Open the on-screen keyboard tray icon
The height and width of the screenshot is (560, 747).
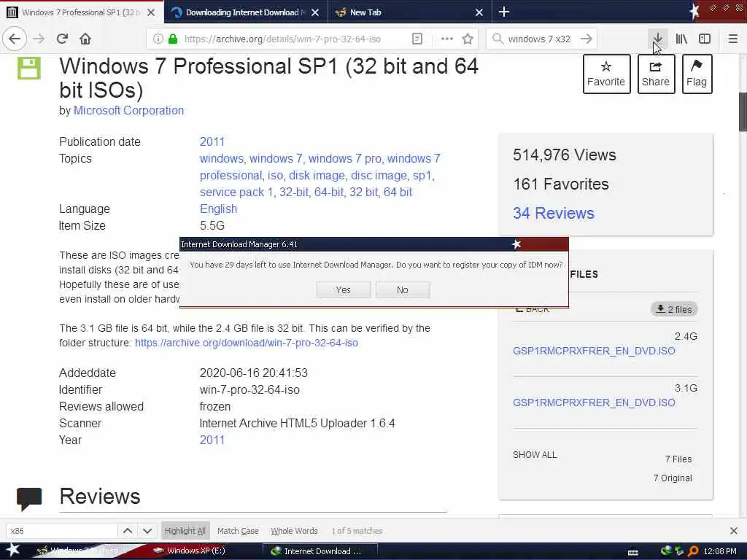(633, 551)
